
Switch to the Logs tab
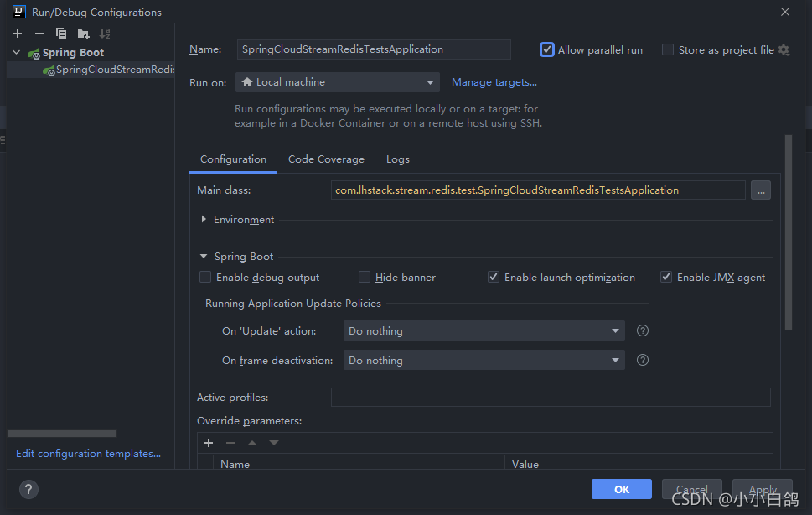point(398,159)
